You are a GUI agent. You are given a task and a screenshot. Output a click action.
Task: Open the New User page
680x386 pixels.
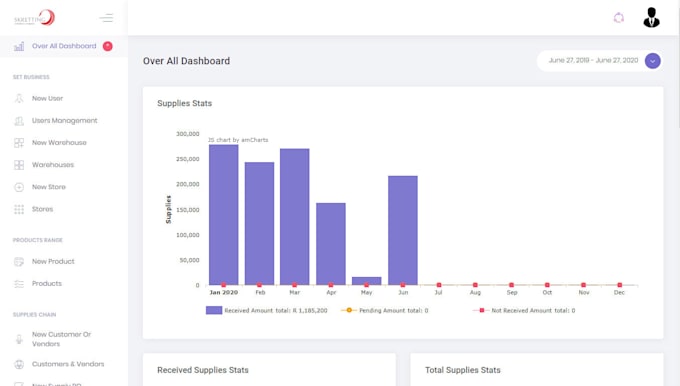[x=48, y=98]
